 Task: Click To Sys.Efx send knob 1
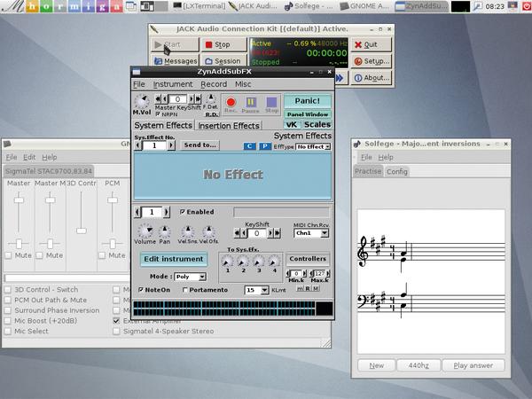click(x=227, y=261)
